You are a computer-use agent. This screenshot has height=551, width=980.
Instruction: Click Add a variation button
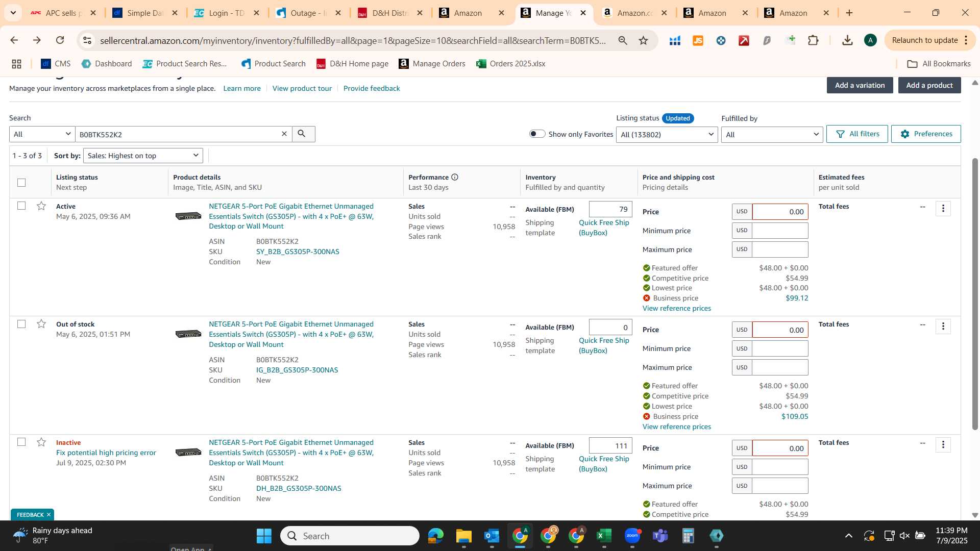coord(860,85)
